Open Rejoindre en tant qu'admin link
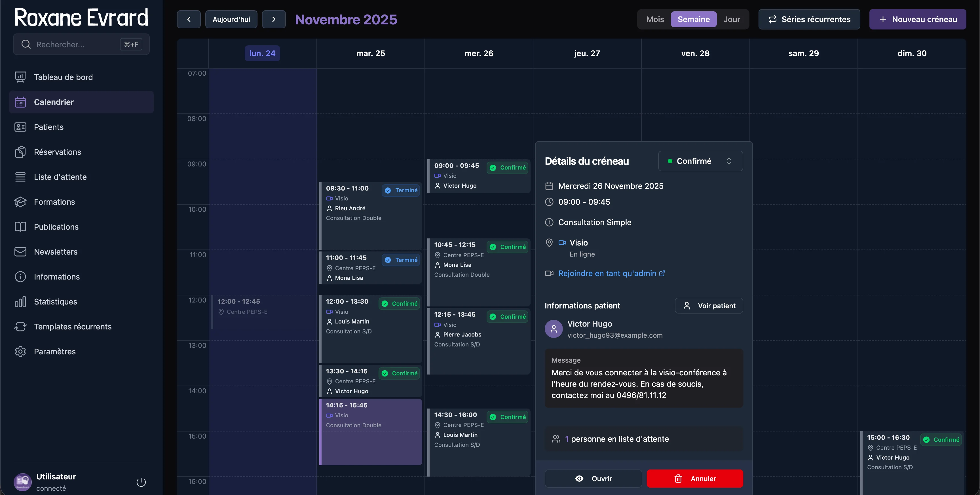 [607, 273]
